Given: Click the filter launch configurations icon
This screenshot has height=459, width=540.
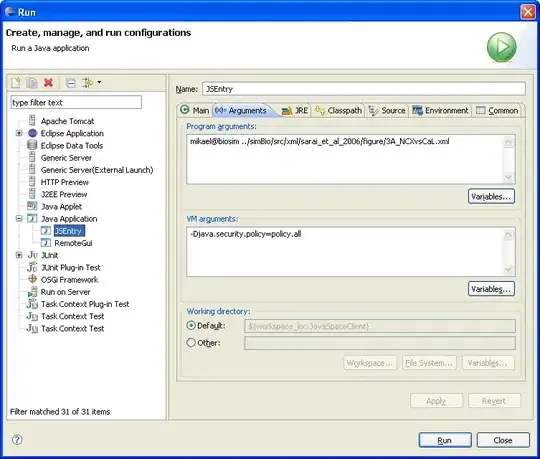Looking at the screenshot, I should (87, 83).
